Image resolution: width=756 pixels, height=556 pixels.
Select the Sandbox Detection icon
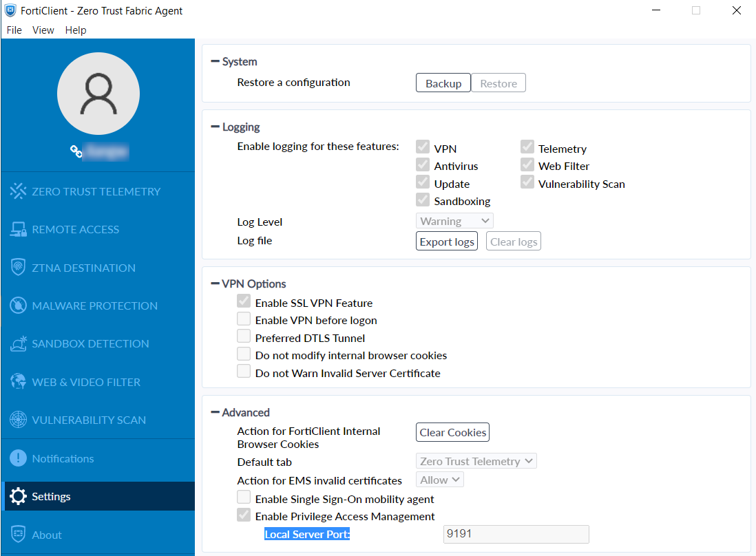(19, 343)
